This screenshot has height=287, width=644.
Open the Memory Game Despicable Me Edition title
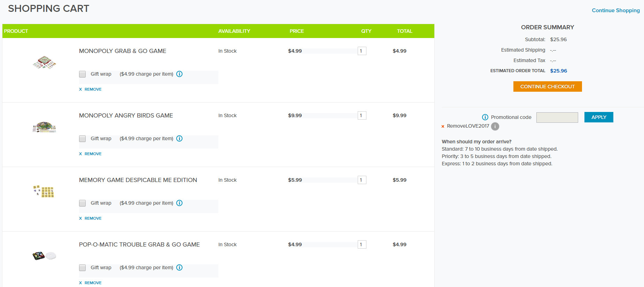138,180
